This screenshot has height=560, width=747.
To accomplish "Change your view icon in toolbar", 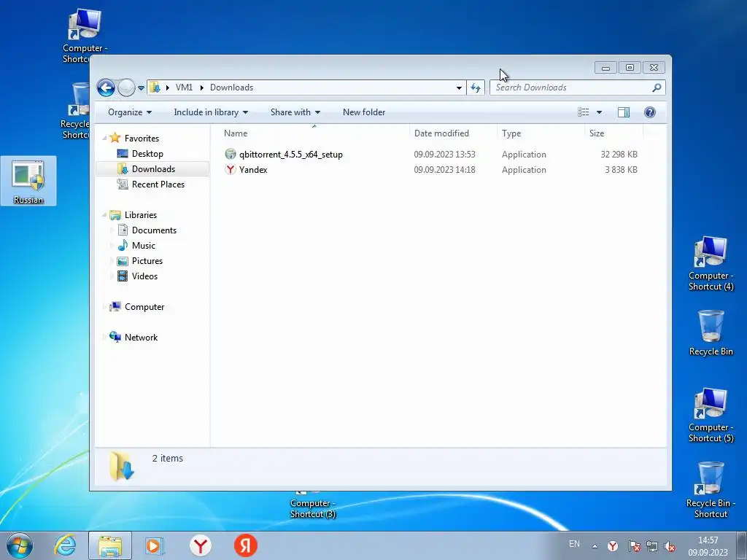I will click(583, 112).
